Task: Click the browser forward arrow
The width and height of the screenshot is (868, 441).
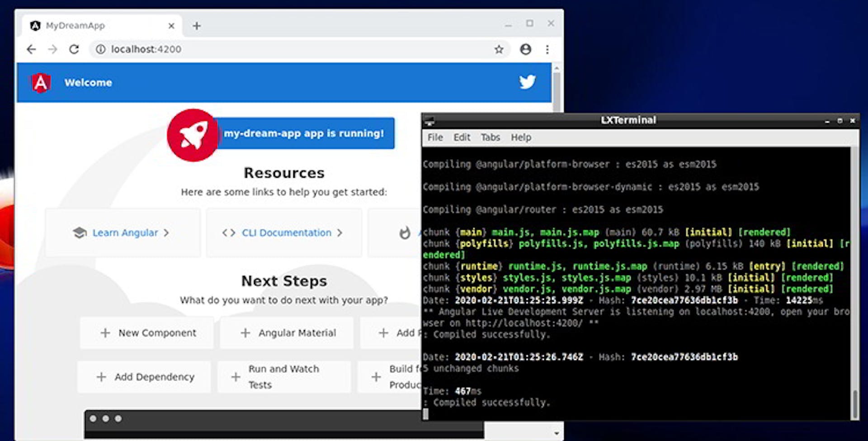Action: pyautogui.click(x=52, y=49)
